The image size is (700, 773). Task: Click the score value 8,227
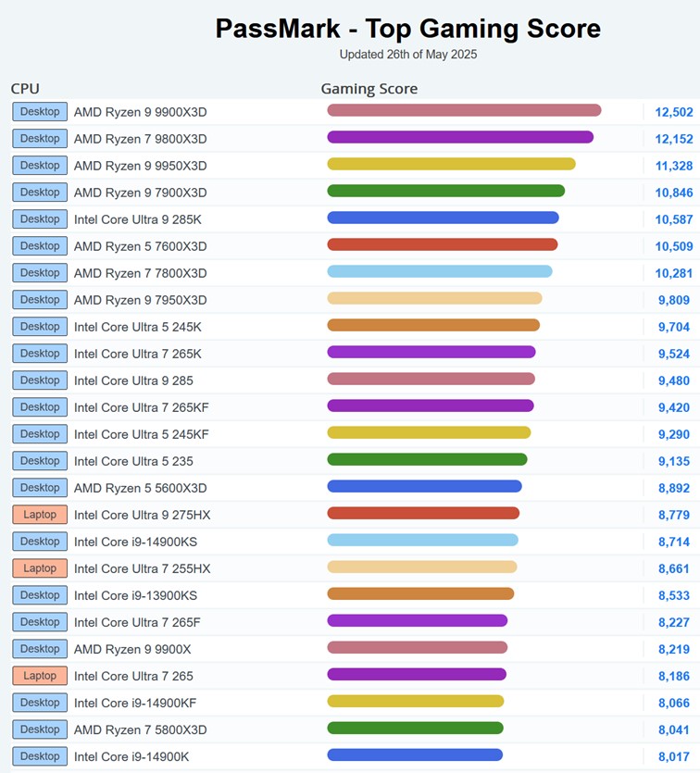674,623
